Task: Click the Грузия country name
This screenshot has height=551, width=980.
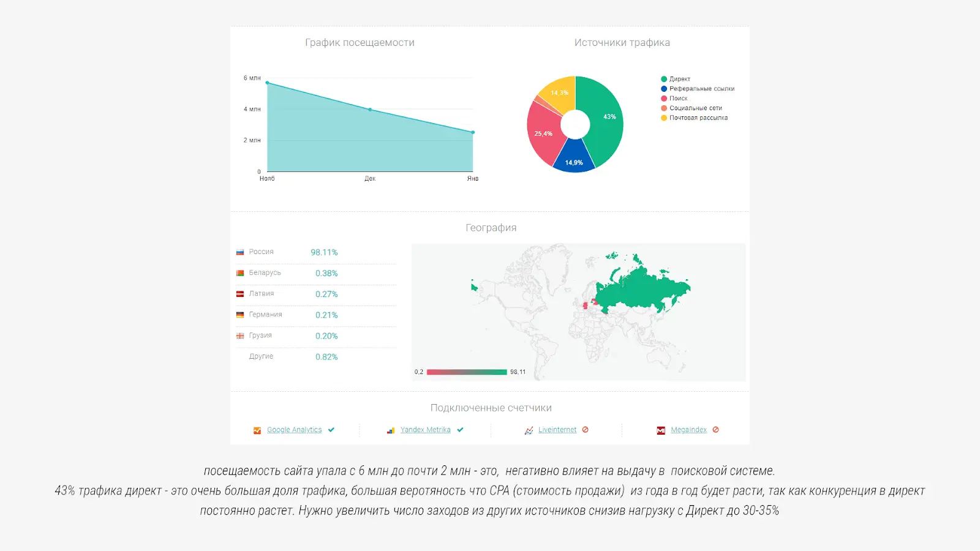Action: 260,335
